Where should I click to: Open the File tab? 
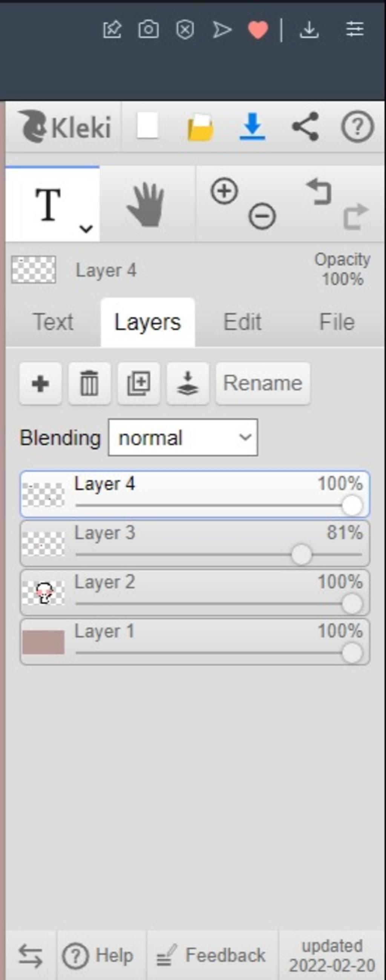point(337,322)
